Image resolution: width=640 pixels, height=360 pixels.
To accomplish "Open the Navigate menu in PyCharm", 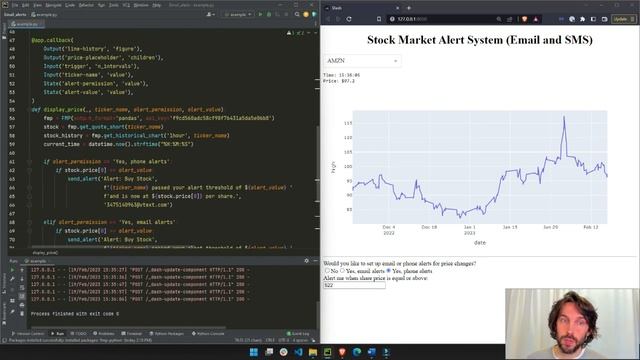I will click(x=53, y=5).
